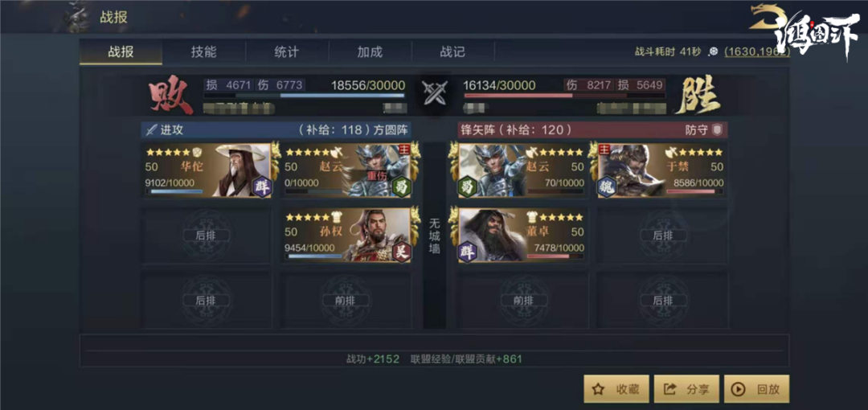Viewport: 868px width, 410px height.
Task: Switch to the 技能 tab
Action: click(203, 52)
